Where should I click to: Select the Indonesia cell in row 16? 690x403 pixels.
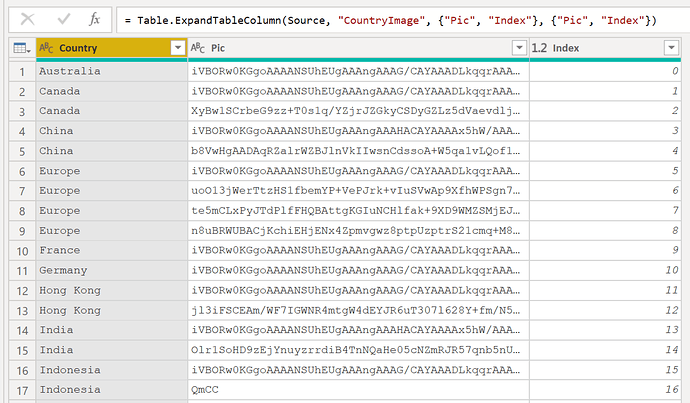point(112,370)
